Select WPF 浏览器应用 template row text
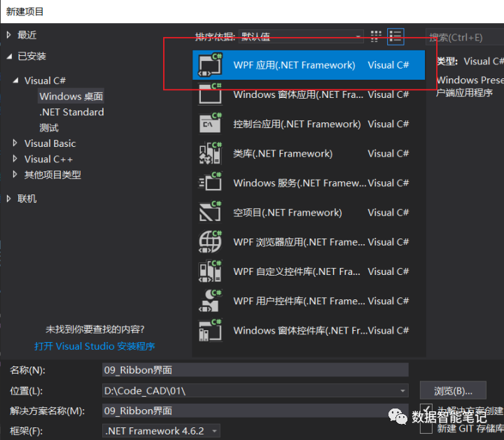Image resolution: width=504 pixels, height=440 pixels. pos(300,242)
